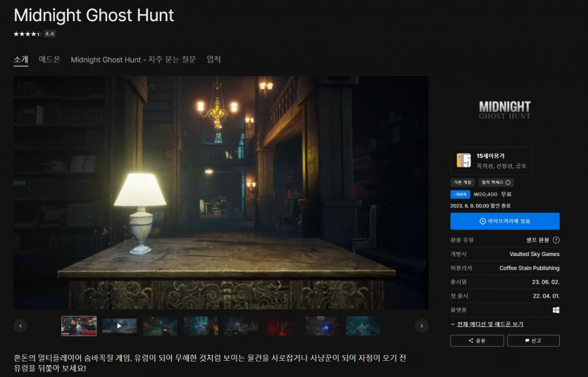Switch to the 업적 tab
This screenshot has width=588, height=377.
[x=214, y=60]
